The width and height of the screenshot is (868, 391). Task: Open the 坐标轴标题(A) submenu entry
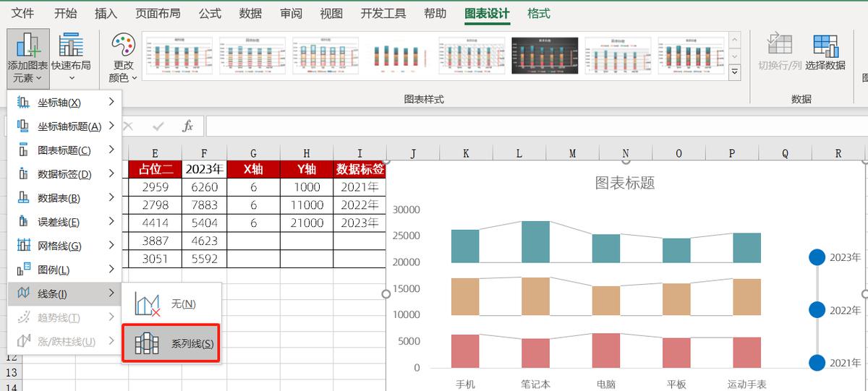tap(65, 126)
